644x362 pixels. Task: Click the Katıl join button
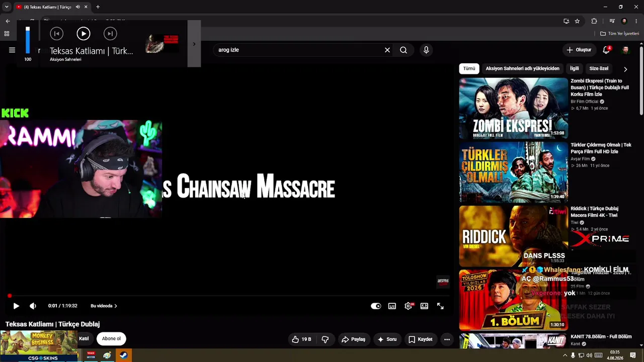84,338
